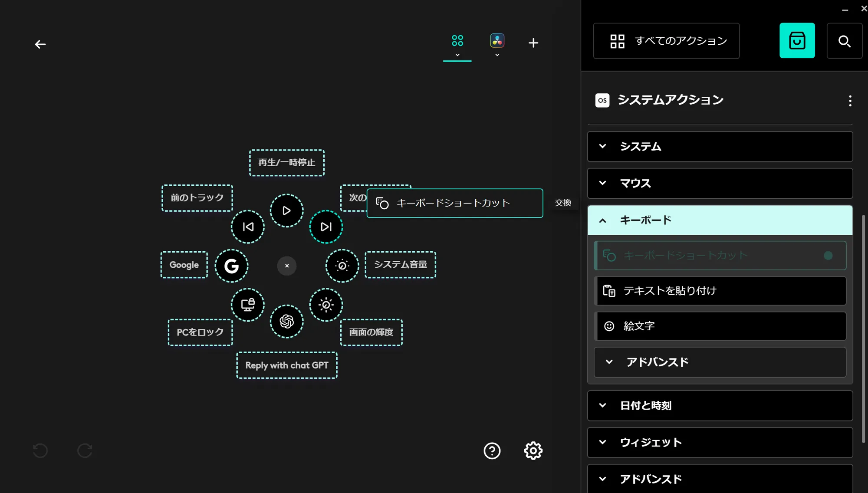Choose the テキストを貼り付け action

(720, 291)
